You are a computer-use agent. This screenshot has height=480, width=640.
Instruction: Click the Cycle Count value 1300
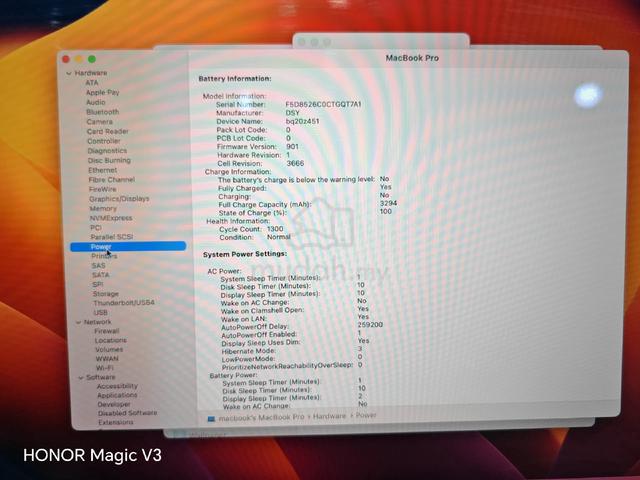(x=275, y=229)
